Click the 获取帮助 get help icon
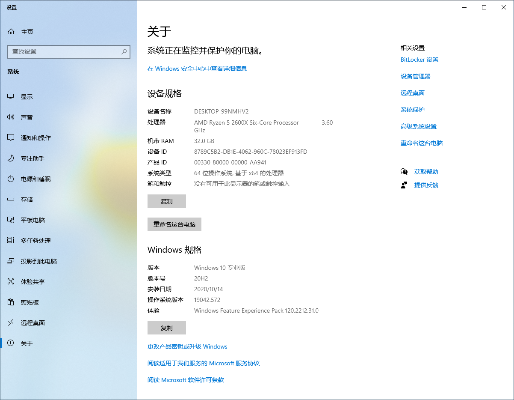The image size is (514, 400). click(x=404, y=172)
